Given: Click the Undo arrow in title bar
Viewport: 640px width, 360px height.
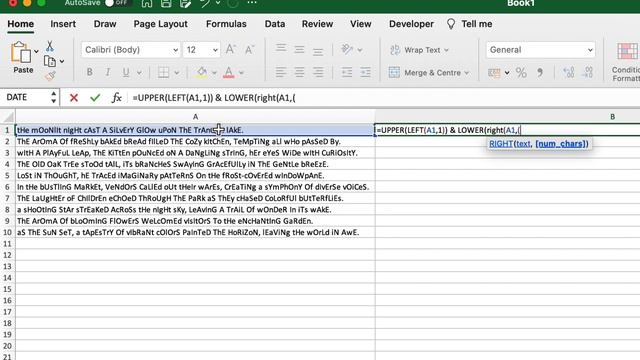Looking at the screenshot, I should point(205,3).
